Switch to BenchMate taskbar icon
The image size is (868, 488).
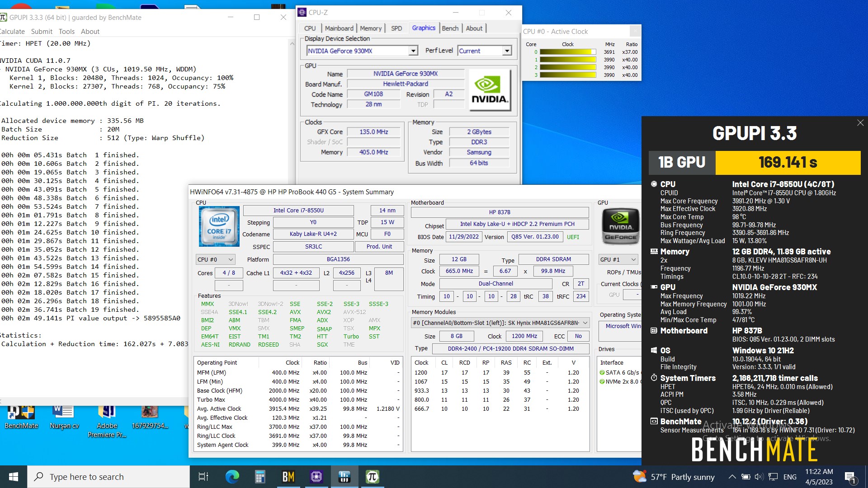[288, 477]
